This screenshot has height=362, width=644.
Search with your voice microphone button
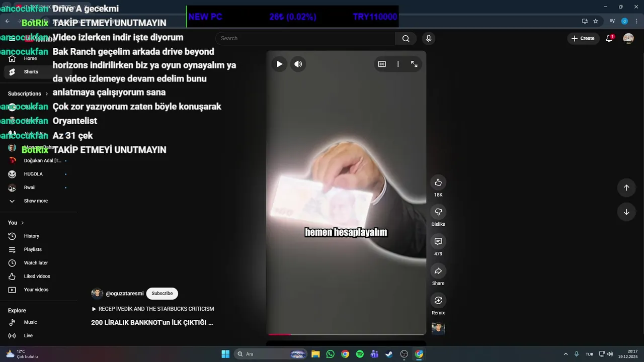point(428,38)
